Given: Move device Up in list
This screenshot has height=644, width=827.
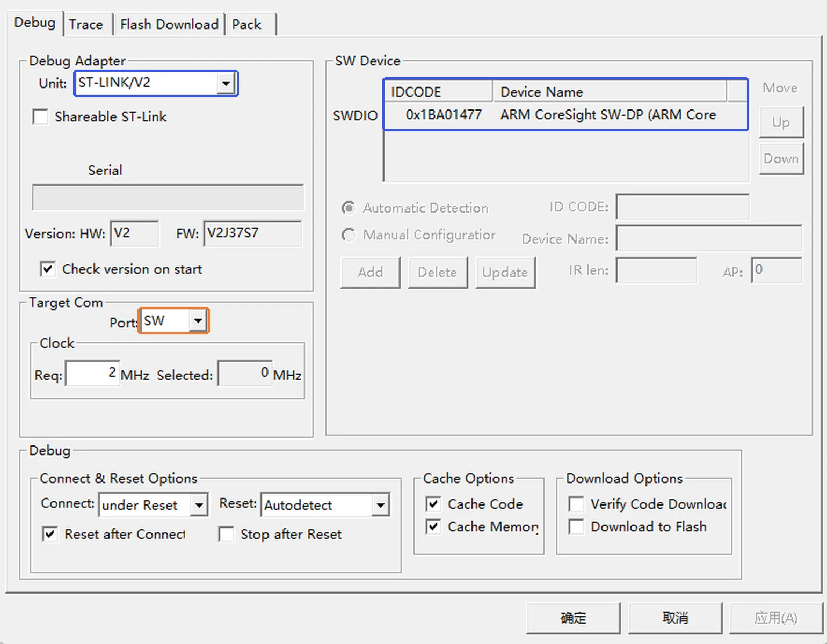Looking at the screenshot, I should (x=781, y=122).
